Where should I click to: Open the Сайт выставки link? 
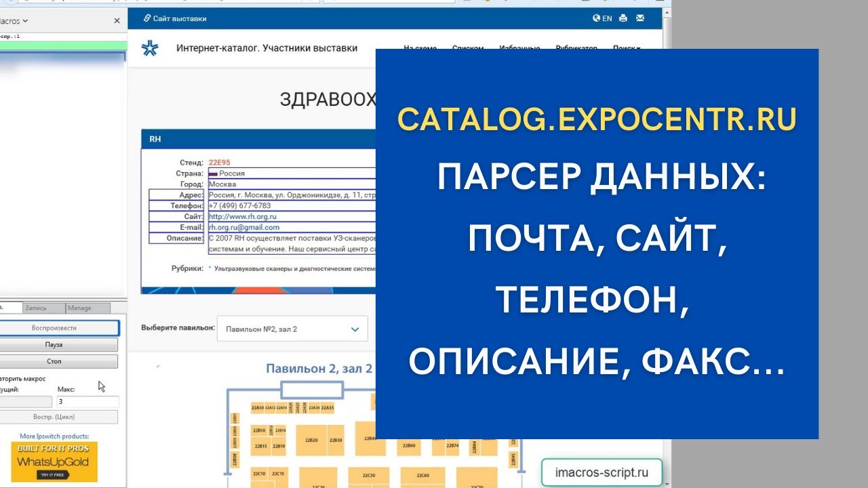175,18
